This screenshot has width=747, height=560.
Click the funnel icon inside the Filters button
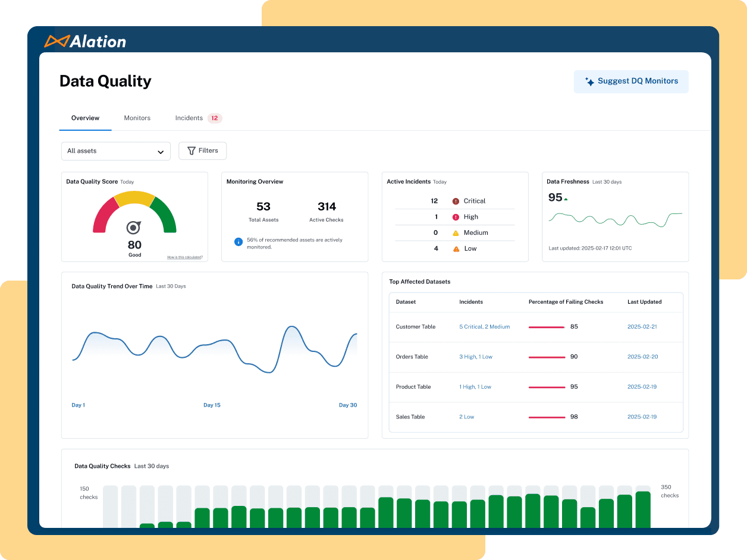click(x=191, y=150)
